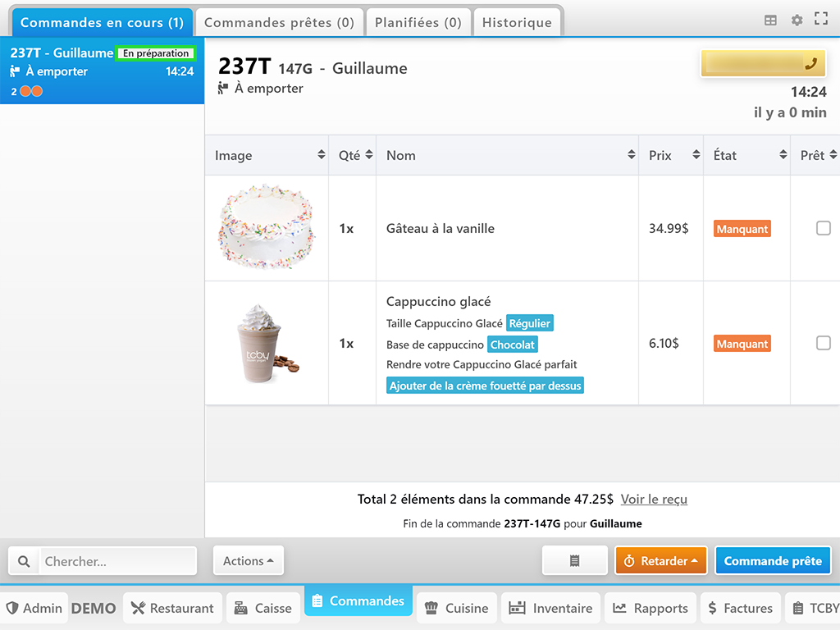Click the search magnifier icon
This screenshot has height=630, width=840.
[25, 562]
